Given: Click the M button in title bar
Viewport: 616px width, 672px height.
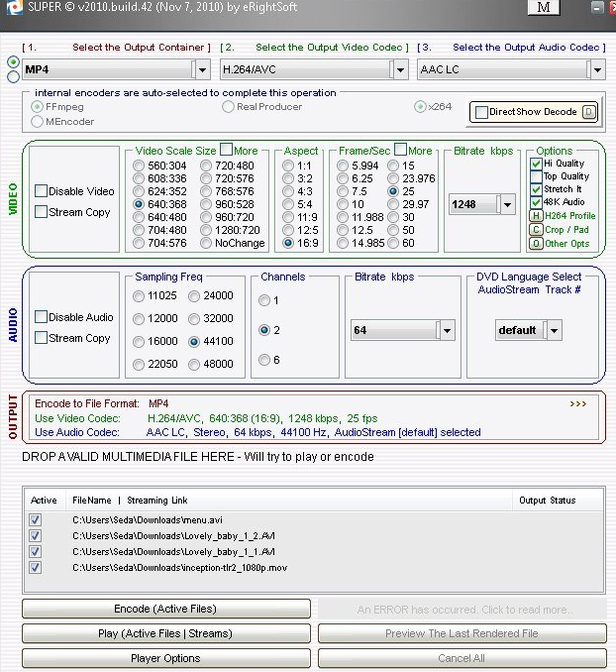Looking at the screenshot, I should tap(542, 8).
